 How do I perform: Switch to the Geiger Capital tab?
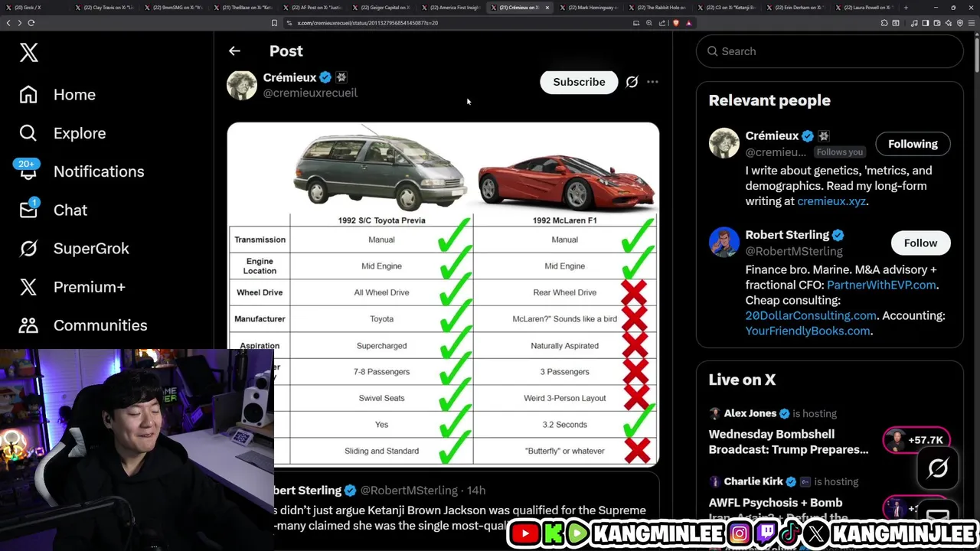[x=383, y=8]
